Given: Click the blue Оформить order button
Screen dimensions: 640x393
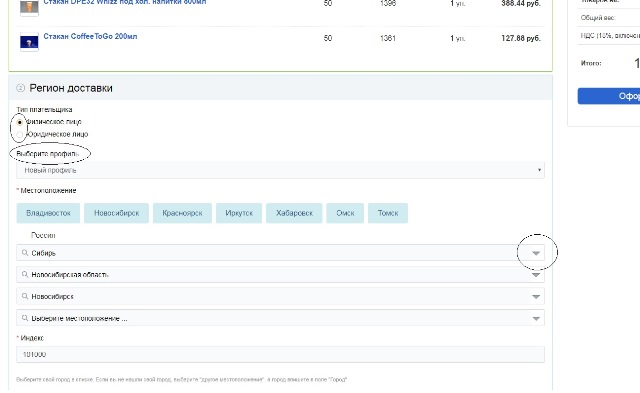Looking at the screenshot, I should 609,96.
